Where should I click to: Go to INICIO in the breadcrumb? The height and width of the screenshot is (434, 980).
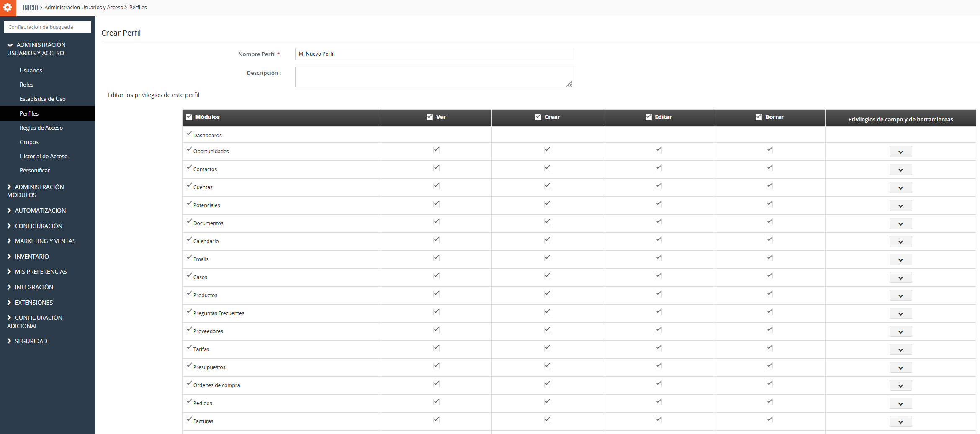(30, 8)
